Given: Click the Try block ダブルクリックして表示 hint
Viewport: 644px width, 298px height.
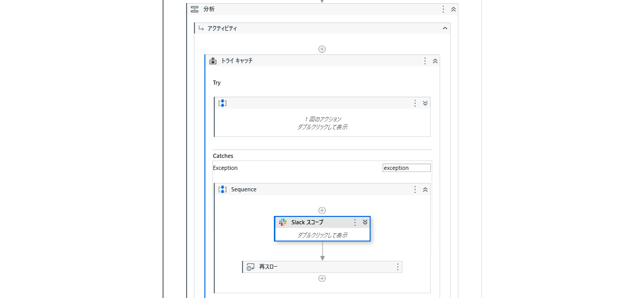Looking at the screenshot, I should (x=323, y=127).
